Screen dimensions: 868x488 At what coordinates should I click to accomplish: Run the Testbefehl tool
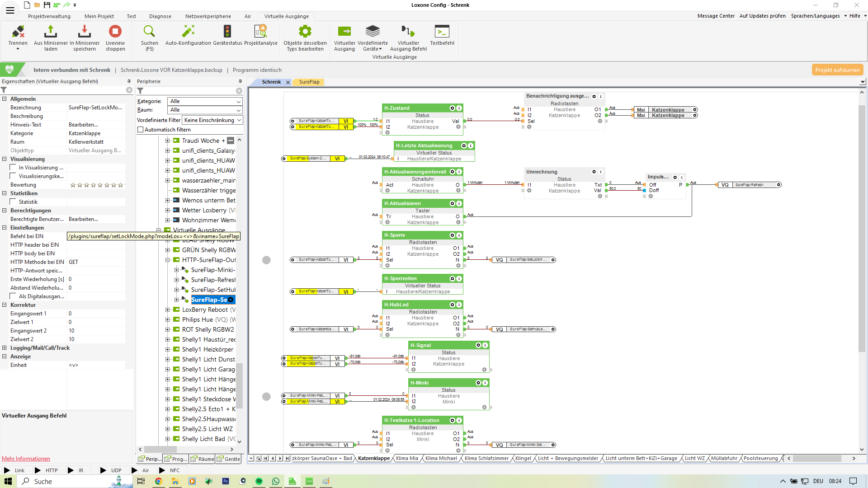(x=442, y=32)
